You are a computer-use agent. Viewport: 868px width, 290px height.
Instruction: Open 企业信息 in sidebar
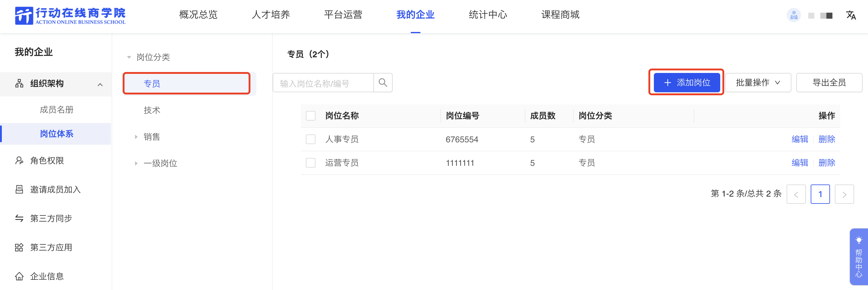(47, 276)
